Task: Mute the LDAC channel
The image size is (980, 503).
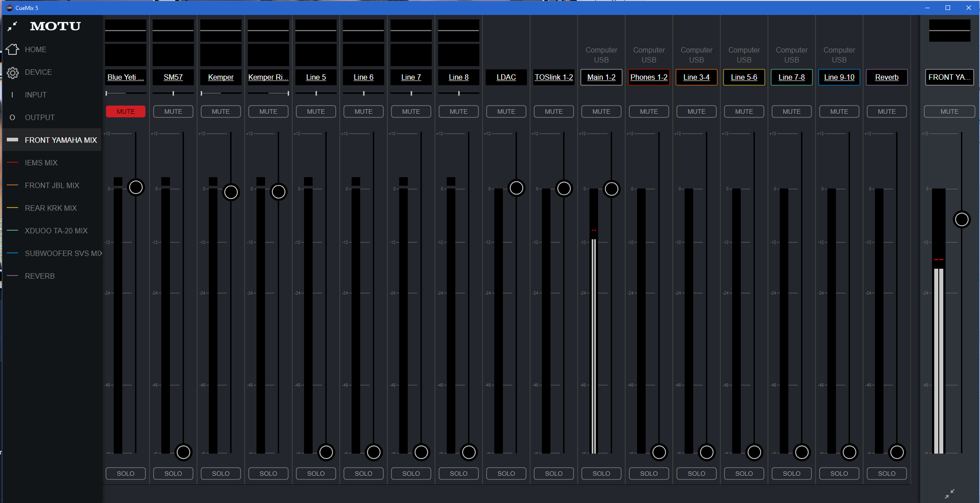Action: click(x=506, y=111)
